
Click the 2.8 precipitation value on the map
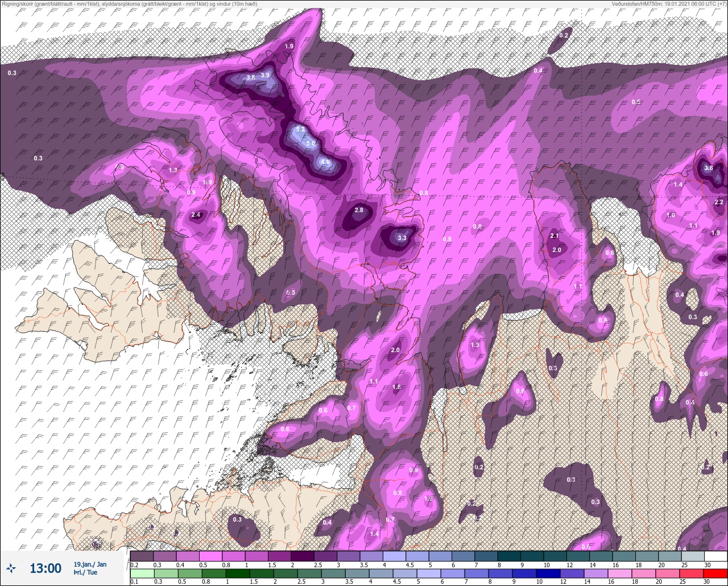pyautogui.click(x=359, y=210)
